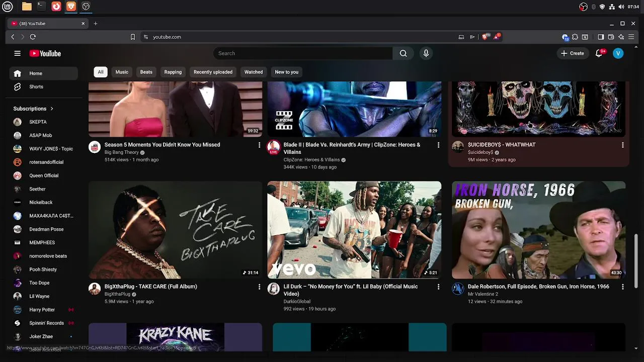Expand Subscriptions section chevron
644x362 pixels.
pyautogui.click(x=51, y=109)
